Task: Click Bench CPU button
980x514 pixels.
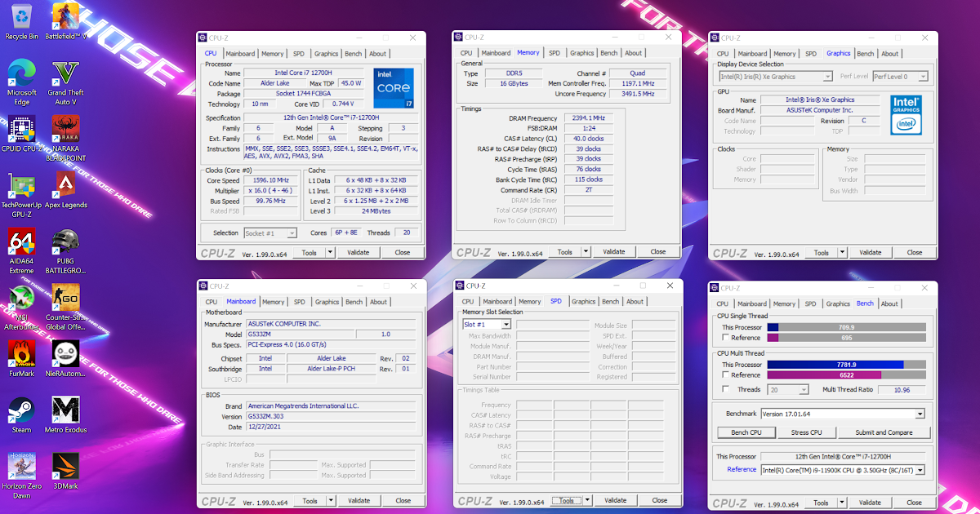Action: [746, 432]
